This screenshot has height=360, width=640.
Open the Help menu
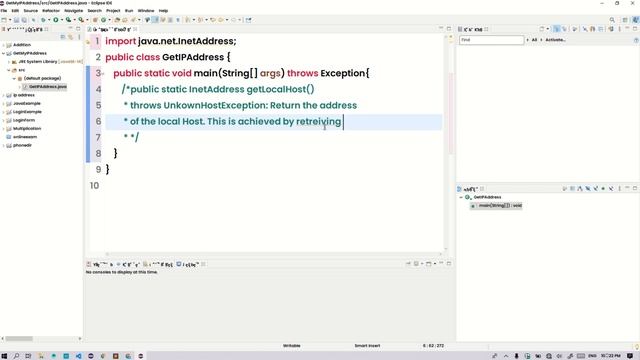click(x=163, y=11)
